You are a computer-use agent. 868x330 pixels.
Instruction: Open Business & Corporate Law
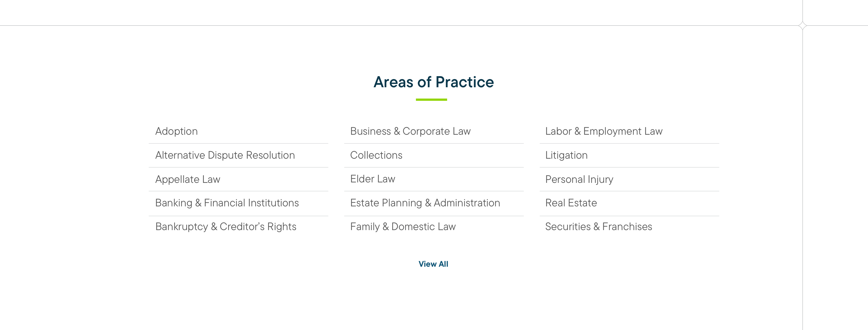410,131
